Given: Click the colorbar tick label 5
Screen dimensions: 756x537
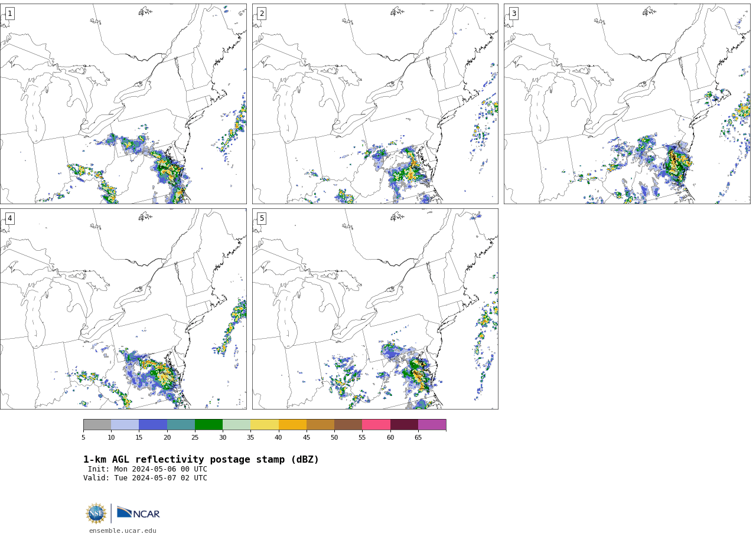Looking at the screenshot, I should click(x=83, y=437).
